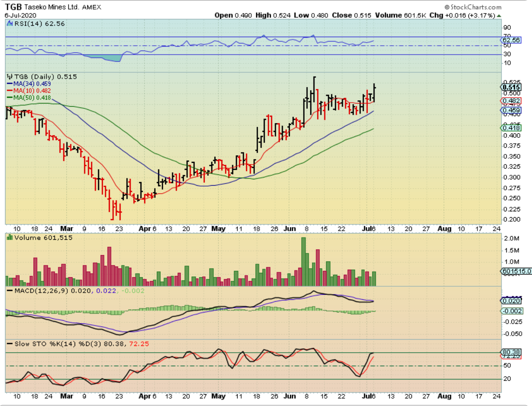
Task: Click the green boxed 0.418 axis tag
Action: 511,128
